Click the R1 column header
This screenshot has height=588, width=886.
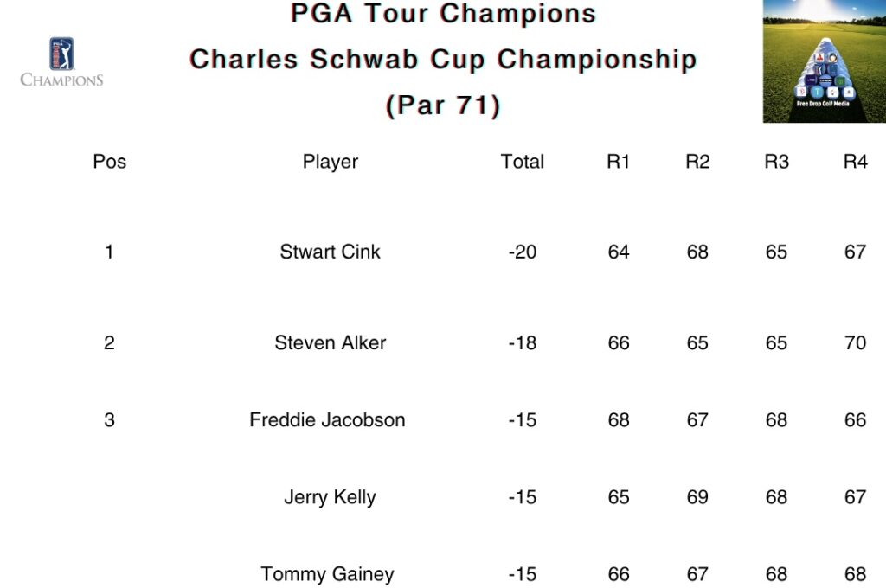(x=618, y=162)
